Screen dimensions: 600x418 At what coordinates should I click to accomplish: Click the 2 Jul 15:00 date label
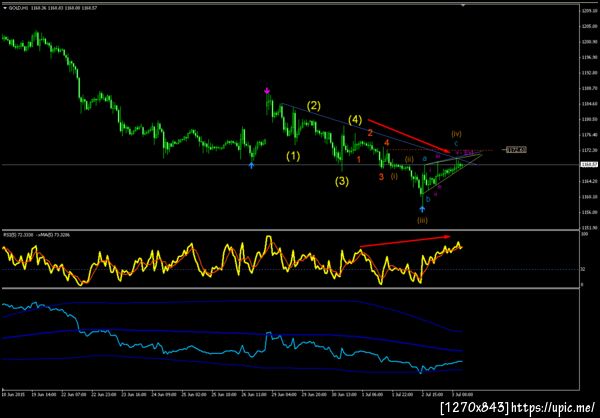pos(430,393)
